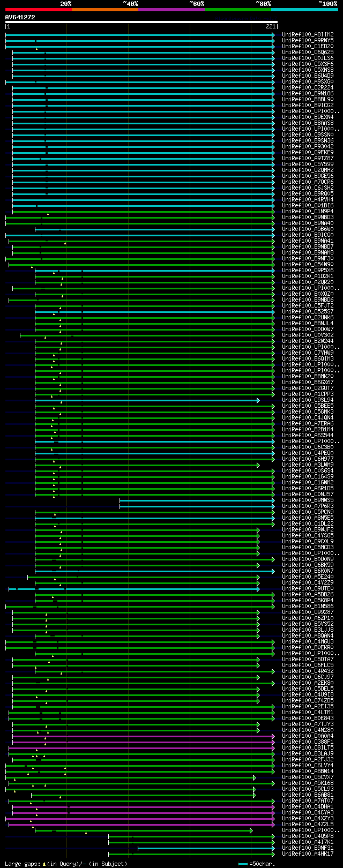The width and height of the screenshot is (343, 868).
Task: Open hit UniRef100_C5XSF6
Action: [308, 64]
